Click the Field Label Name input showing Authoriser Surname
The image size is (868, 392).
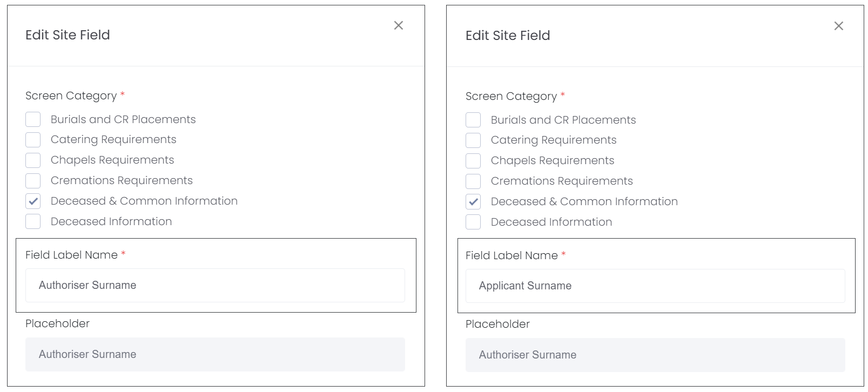pyautogui.click(x=215, y=285)
